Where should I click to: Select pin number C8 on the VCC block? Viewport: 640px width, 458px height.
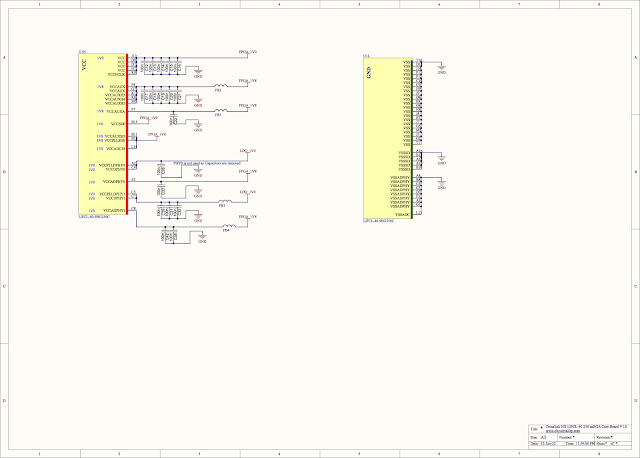[x=133, y=209]
